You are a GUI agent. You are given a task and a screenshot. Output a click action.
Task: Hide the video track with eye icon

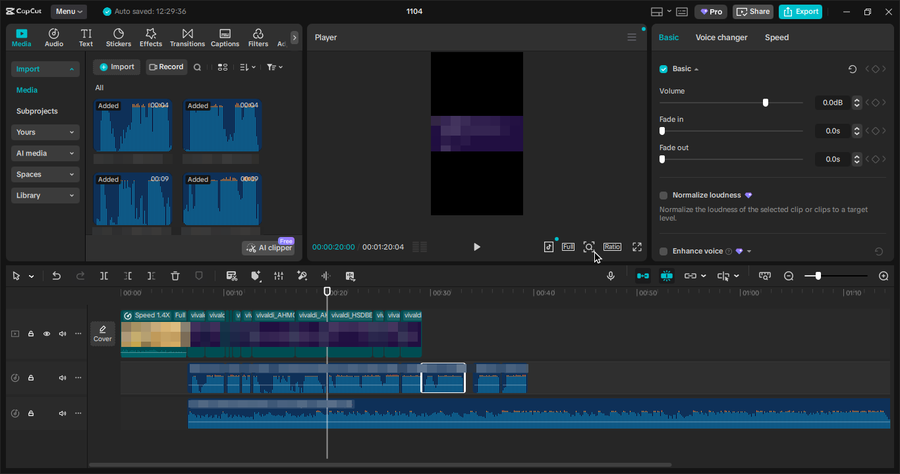point(46,333)
